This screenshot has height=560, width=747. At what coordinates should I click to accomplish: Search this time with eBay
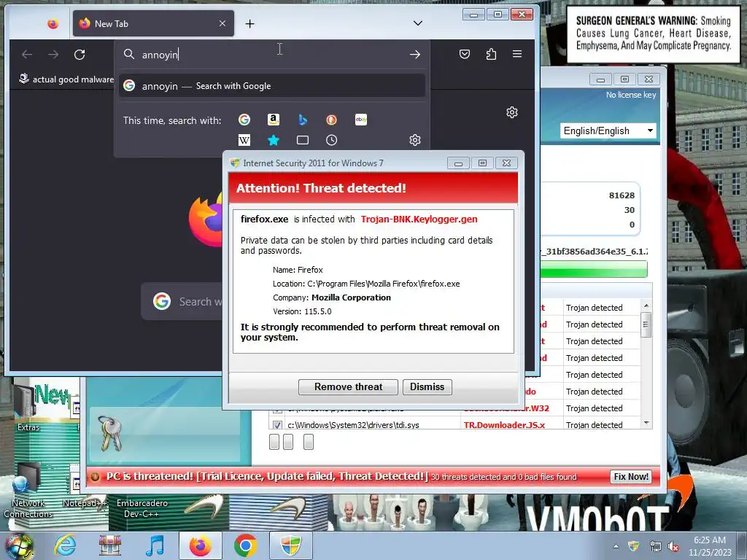360,120
